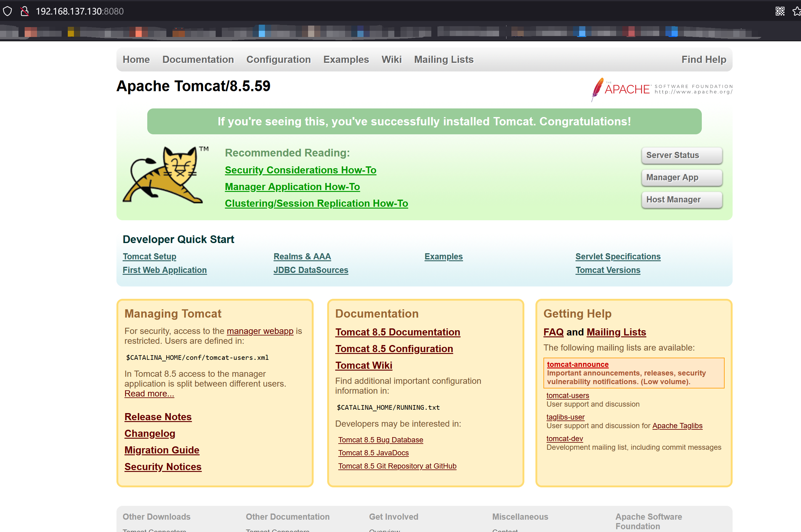The height and width of the screenshot is (532, 801).
Task: Open Tomcat 8.5 Configuration link
Action: pos(394,349)
